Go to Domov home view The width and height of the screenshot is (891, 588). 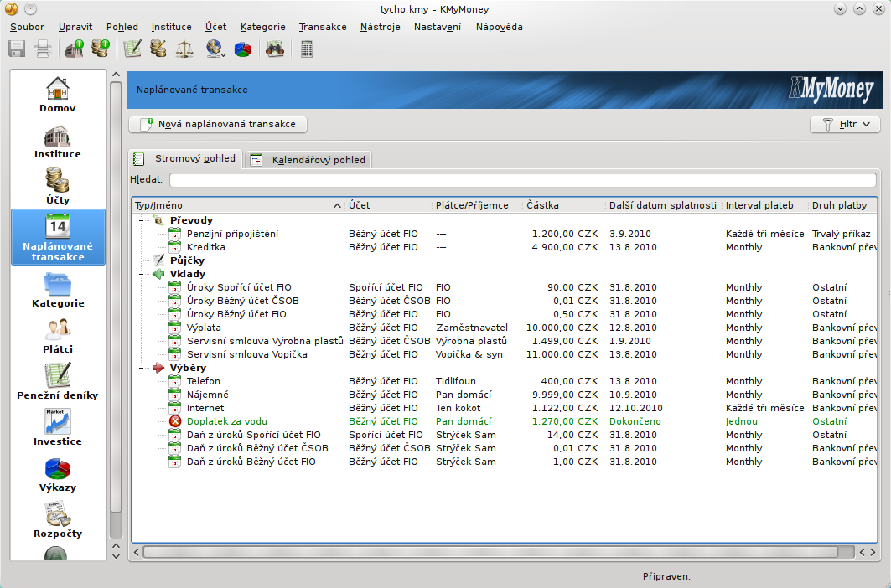click(57, 95)
